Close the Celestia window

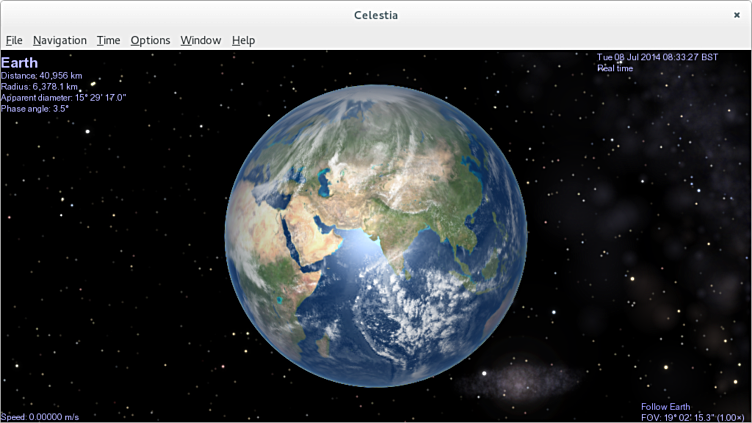736,15
